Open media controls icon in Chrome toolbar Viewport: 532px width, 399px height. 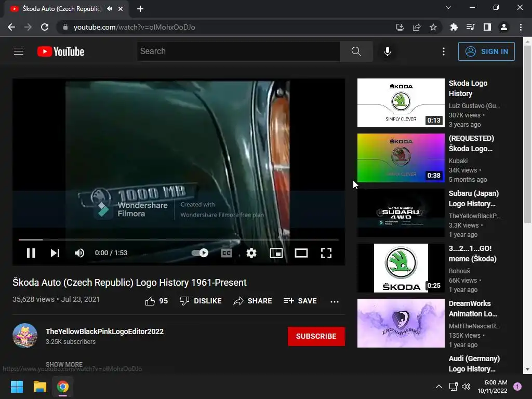(x=470, y=27)
